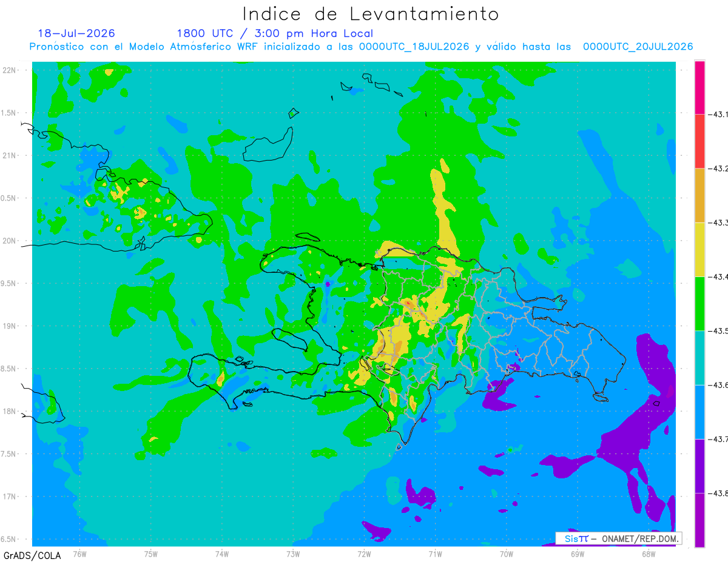Click the -43.3 legend value
The image size is (728, 562).
(718, 222)
